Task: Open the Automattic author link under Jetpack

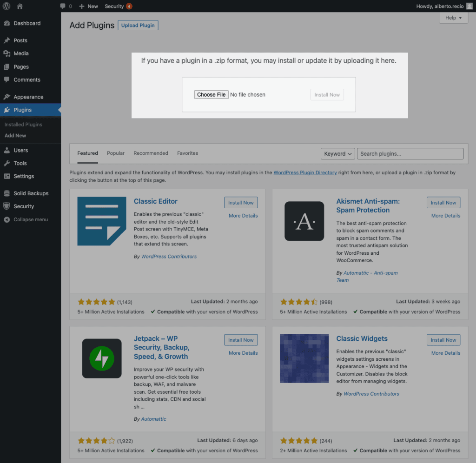Action: coord(153,419)
